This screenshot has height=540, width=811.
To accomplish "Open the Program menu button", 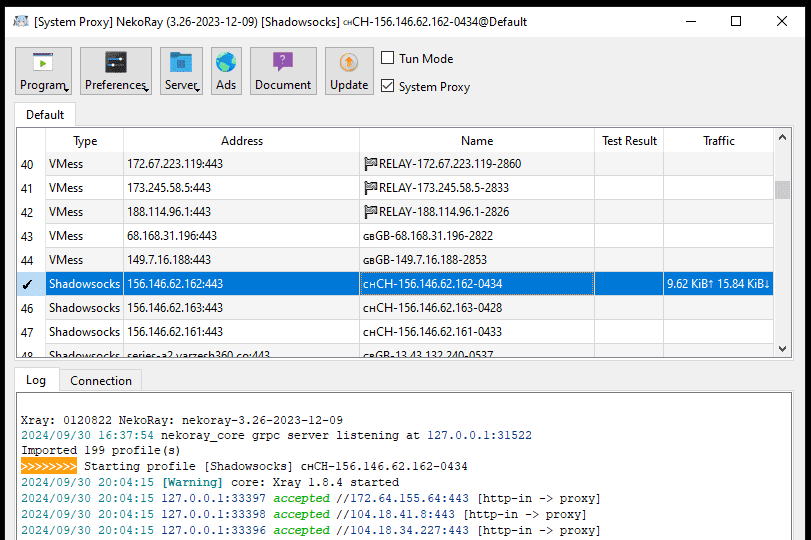I will coord(43,71).
